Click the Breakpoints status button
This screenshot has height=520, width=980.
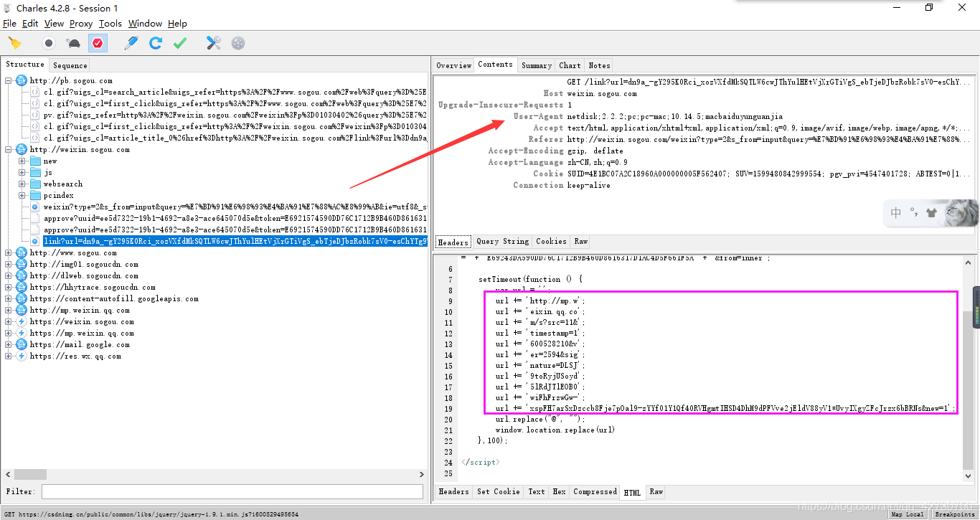[x=955, y=514]
